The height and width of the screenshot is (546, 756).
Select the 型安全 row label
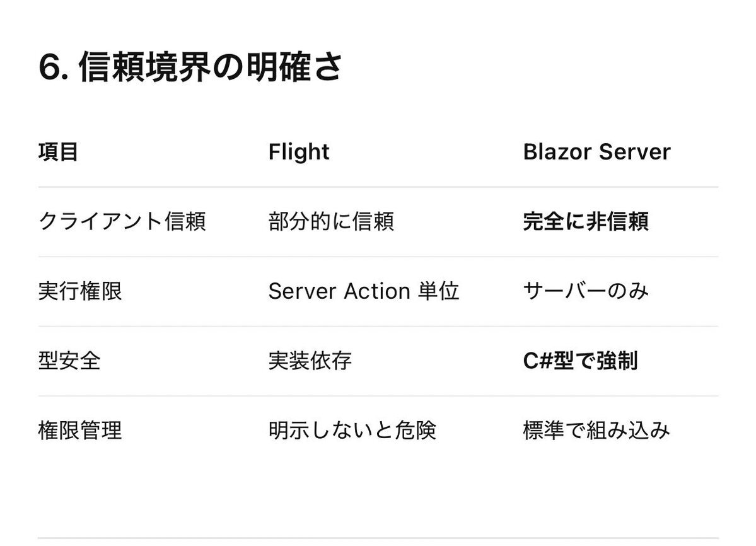(x=69, y=361)
